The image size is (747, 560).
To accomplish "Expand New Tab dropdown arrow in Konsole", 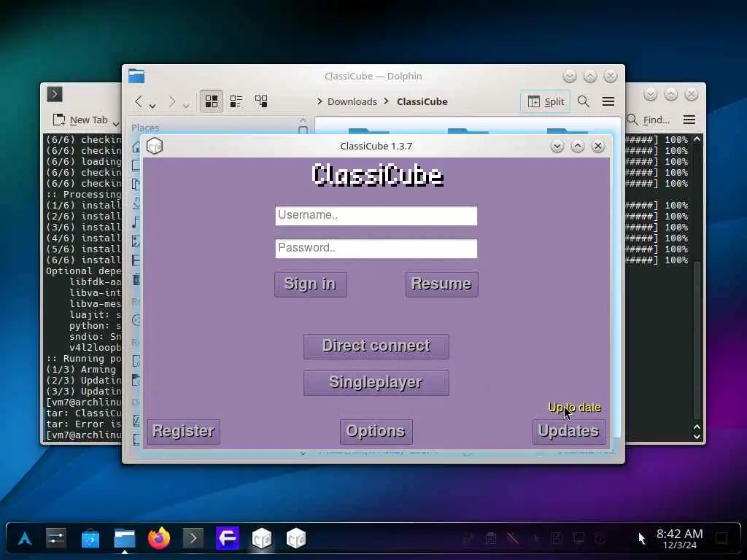I will click(x=116, y=124).
